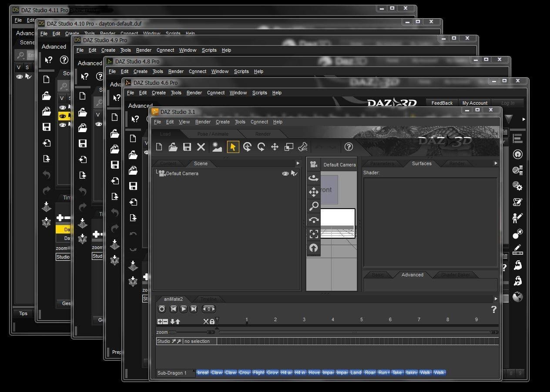Image resolution: width=550 pixels, height=392 pixels.
Task: Click the aniMate2 delete X icon
Action: pyautogui.click(x=206, y=322)
